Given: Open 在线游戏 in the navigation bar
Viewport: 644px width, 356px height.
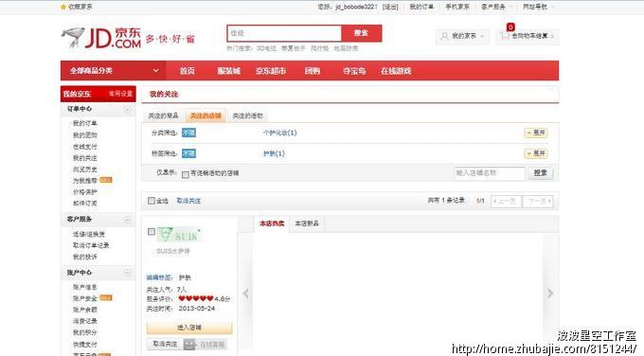Looking at the screenshot, I should point(396,71).
